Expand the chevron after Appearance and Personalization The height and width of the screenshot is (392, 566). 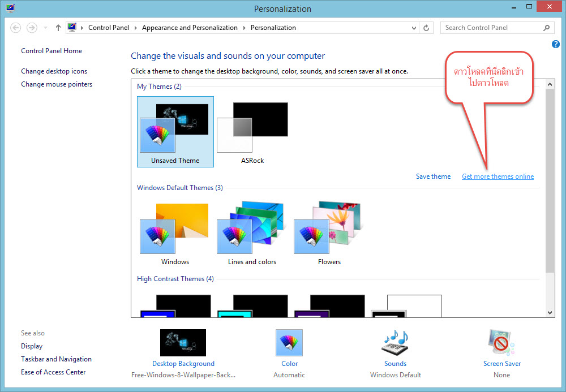coord(245,28)
